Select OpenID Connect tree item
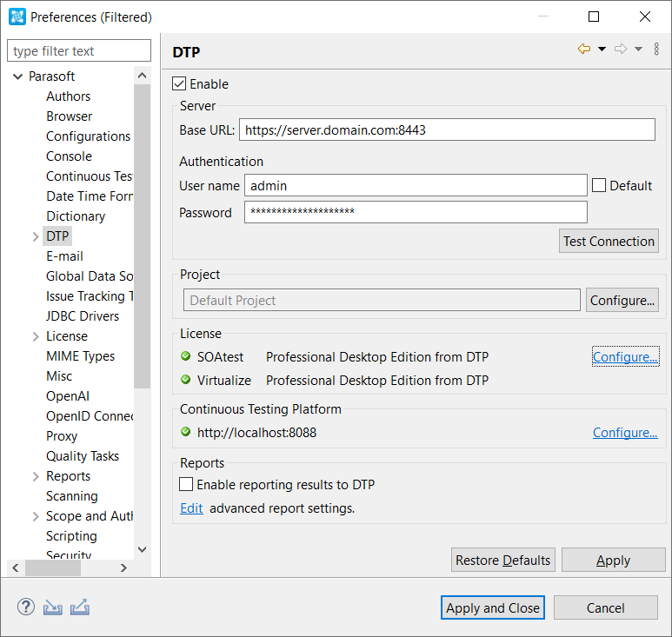The image size is (672, 637). coord(90,416)
